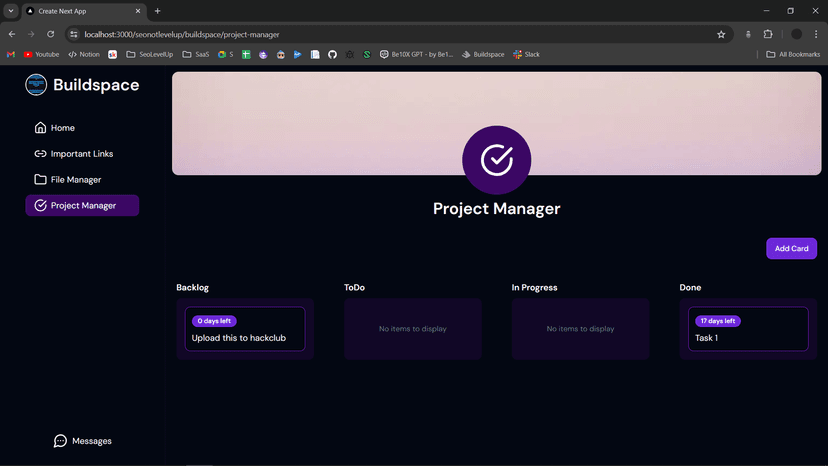The width and height of the screenshot is (828, 466).
Task: Open the green spreadsheet bookmark icon
Action: 246,54
